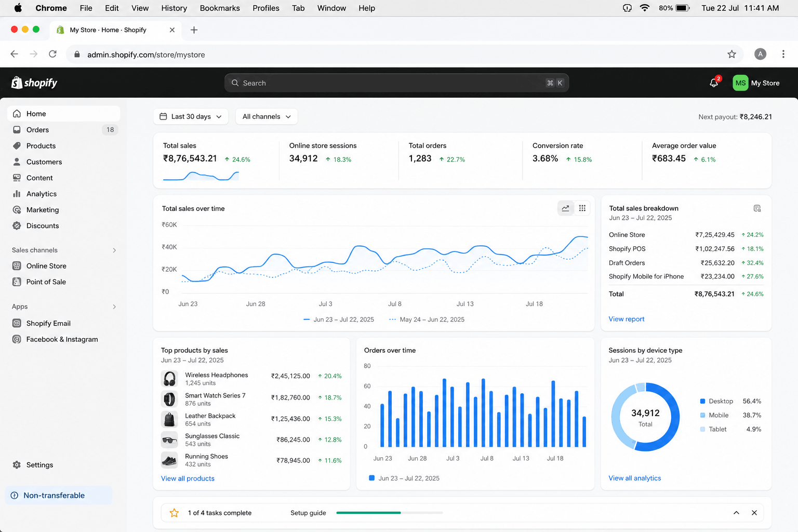Click Smart Watch Series 7 thumbnail
798x532 pixels.
(169, 399)
